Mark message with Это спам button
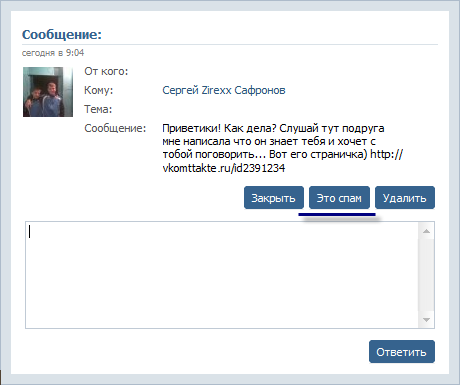This screenshot has height=386, width=460. click(339, 198)
